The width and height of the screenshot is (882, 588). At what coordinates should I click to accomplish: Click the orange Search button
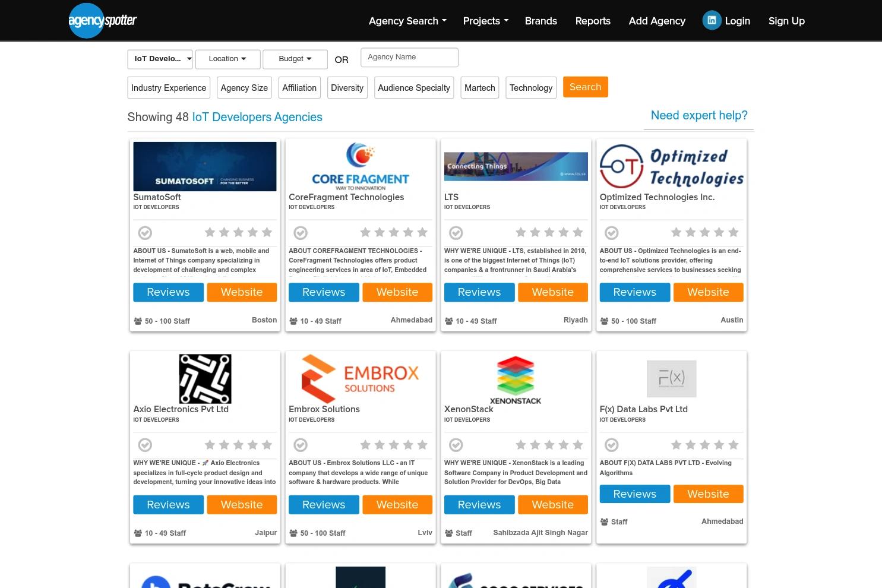(586, 87)
